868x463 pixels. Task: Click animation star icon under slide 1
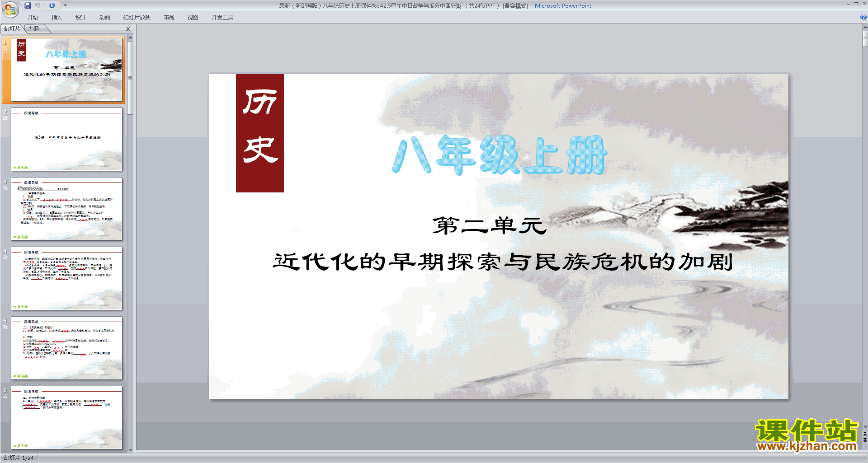click(5, 49)
